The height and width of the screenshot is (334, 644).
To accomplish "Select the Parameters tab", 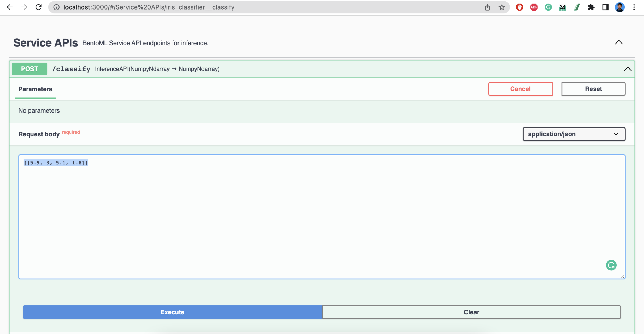I will (35, 89).
